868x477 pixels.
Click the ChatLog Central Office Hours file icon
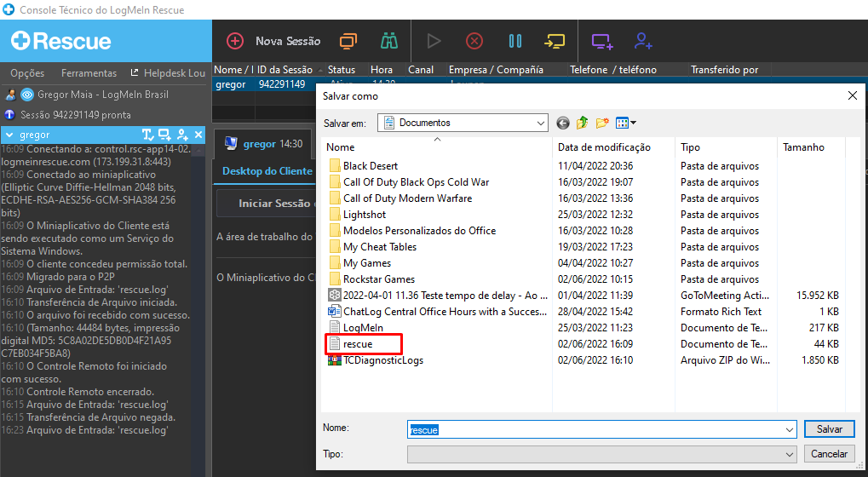[335, 312]
